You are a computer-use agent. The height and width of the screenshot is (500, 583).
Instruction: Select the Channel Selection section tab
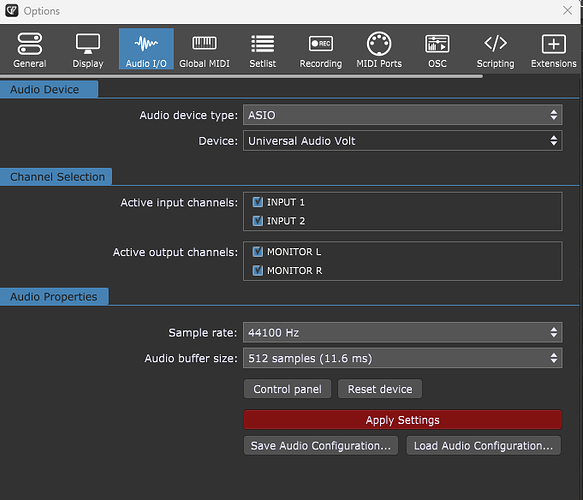point(56,177)
